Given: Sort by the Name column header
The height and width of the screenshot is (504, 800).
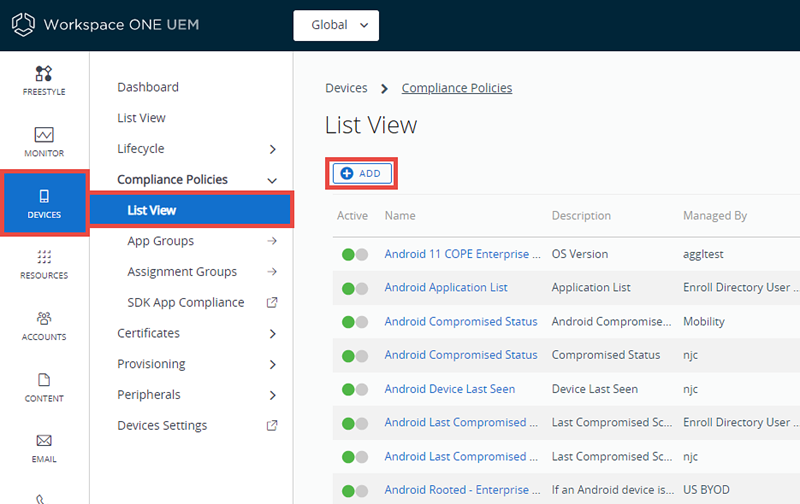Looking at the screenshot, I should pos(400,216).
